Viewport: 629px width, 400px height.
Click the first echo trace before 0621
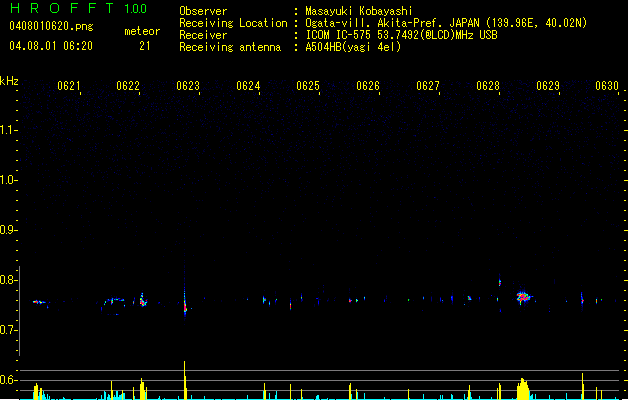pos(39,302)
